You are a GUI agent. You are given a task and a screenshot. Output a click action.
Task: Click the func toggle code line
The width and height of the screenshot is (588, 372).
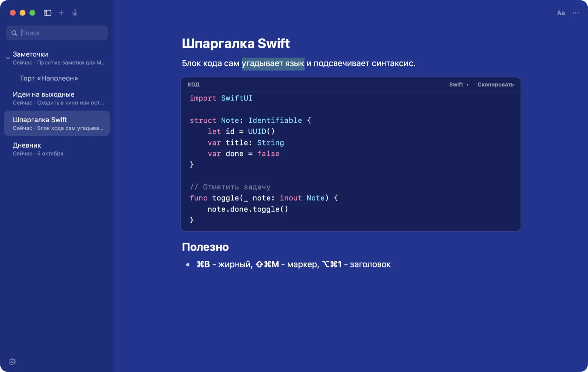pos(264,198)
